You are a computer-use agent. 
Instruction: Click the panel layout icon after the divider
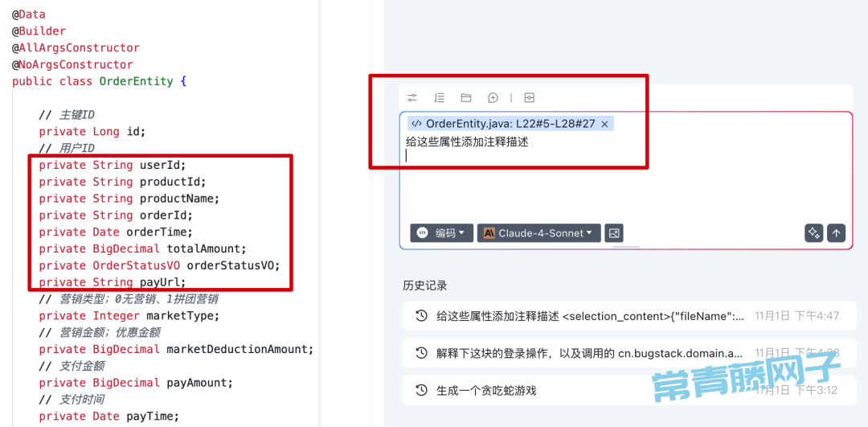529,98
